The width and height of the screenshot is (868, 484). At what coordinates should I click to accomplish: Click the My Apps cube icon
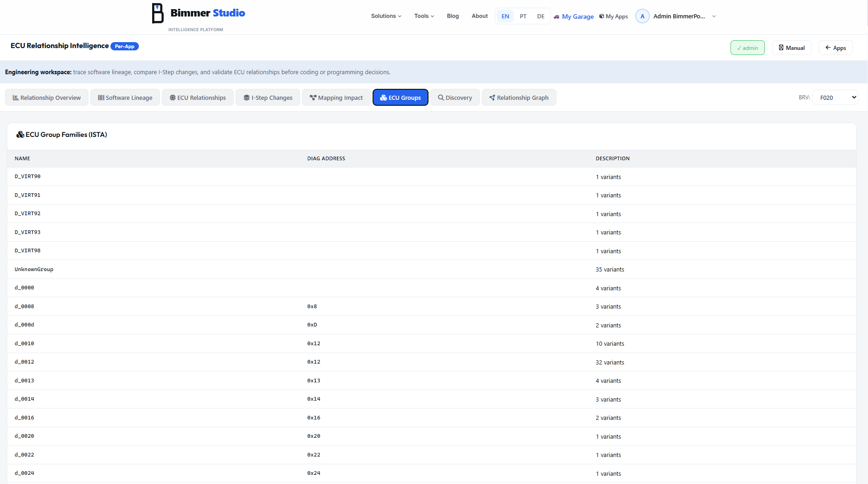pyautogui.click(x=602, y=16)
